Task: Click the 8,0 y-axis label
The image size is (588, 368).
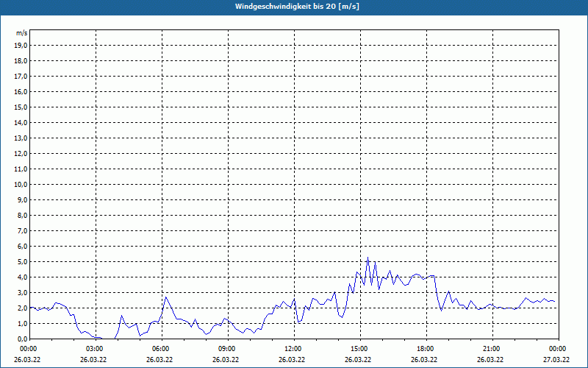Action: coord(22,215)
